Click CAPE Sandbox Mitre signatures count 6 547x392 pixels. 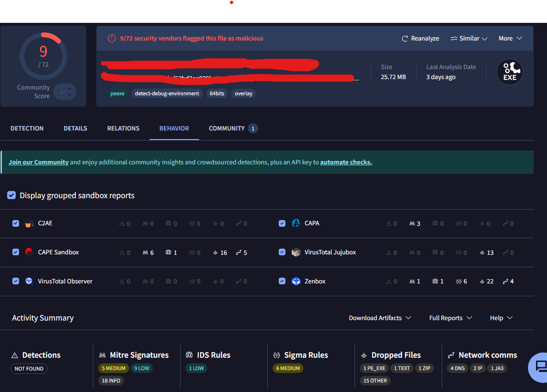point(148,252)
